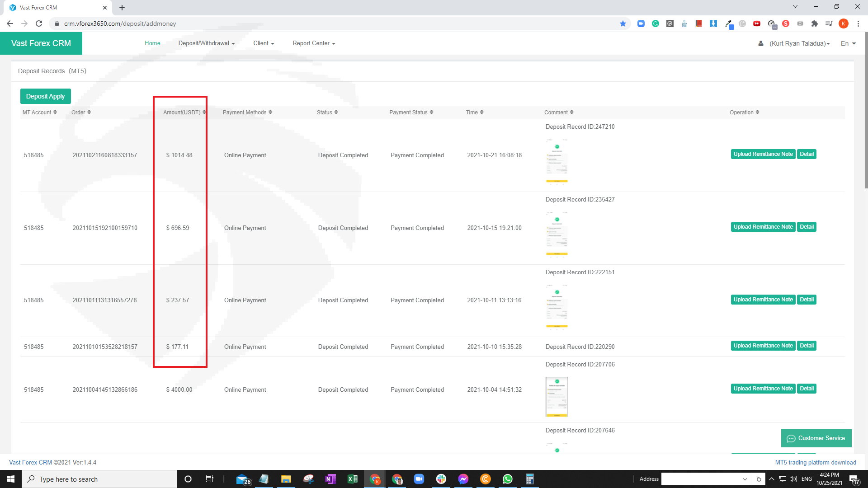Reload the page with the refresh icon
Image resolution: width=868 pixels, height=488 pixels.
pyautogui.click(x=39, y=23)
